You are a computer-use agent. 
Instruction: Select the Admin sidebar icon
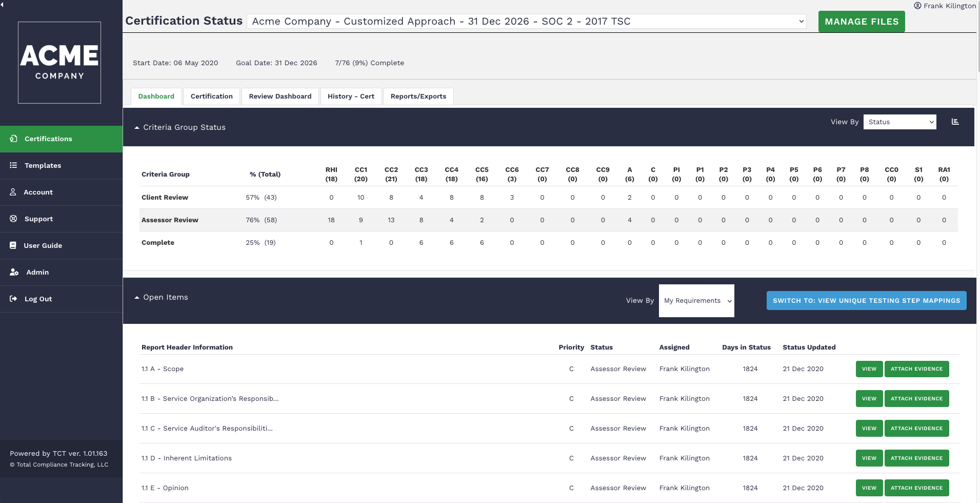tap(14, 272)
